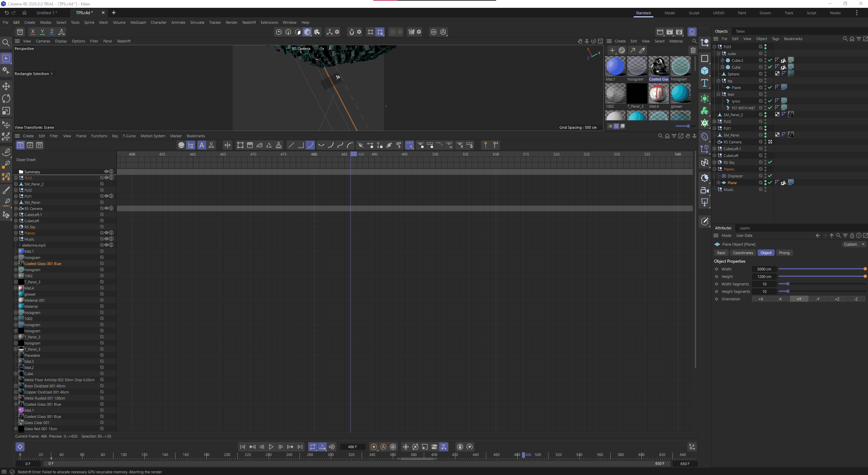Toggle visibility eye for RS Camera track
Viewport: 868px width, 475px height.
pos(106,208)
